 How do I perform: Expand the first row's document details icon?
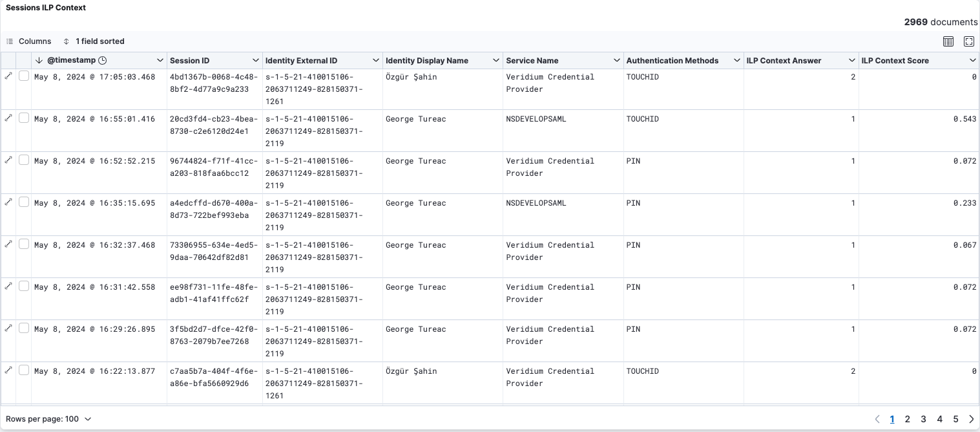pyautogui.click(x=8, y=74)
